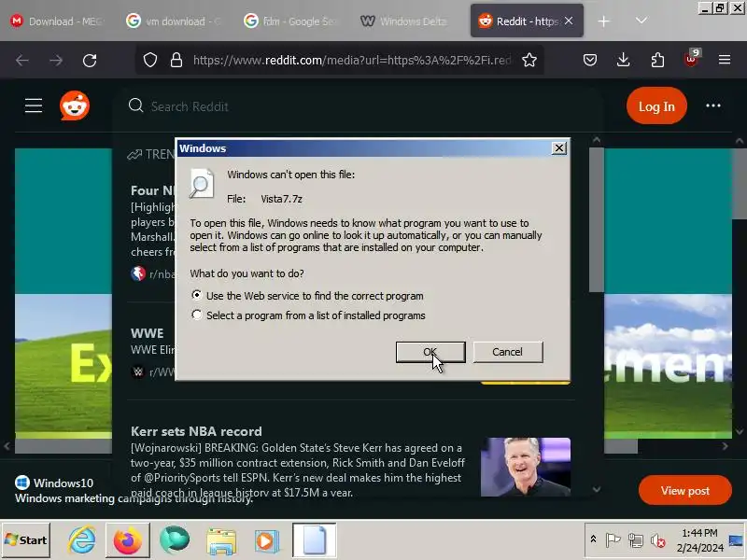Go to Reddit home via Snoo logo
The height and width of the screenshot is (560, 747).
tap(75, 105)
